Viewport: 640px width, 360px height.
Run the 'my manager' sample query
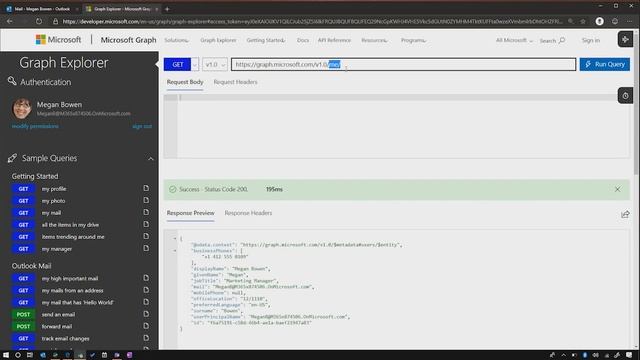tap(57, 249)
